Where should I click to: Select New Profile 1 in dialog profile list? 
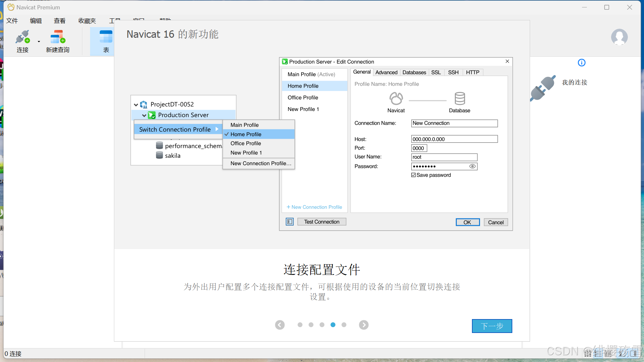click(314, 109)
